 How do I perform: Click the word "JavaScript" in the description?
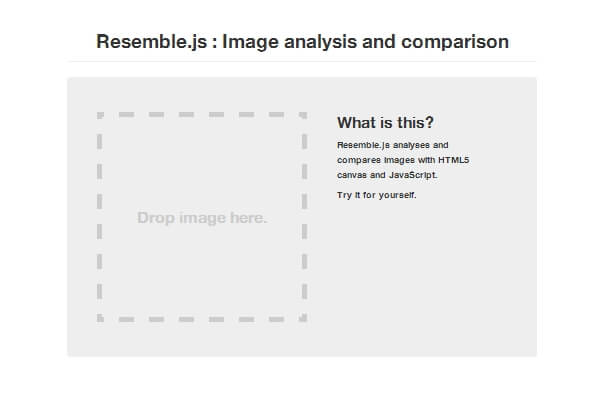coord(413,175)
